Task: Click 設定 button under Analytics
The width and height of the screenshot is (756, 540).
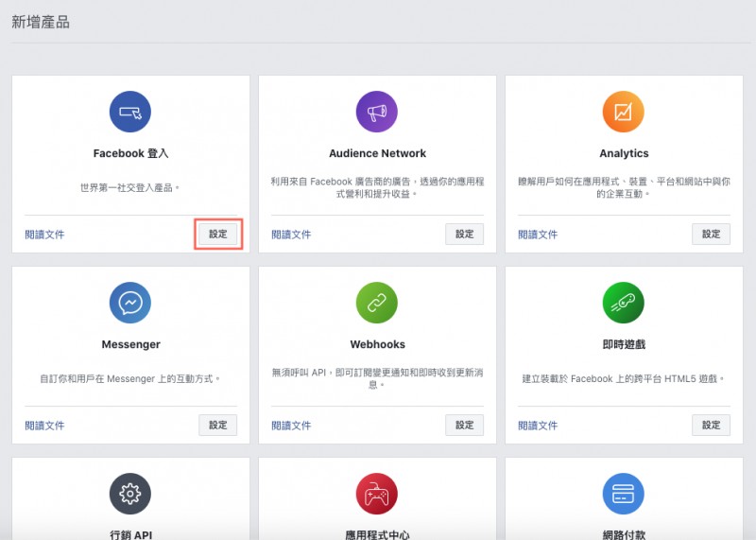Action: point(712,234)
